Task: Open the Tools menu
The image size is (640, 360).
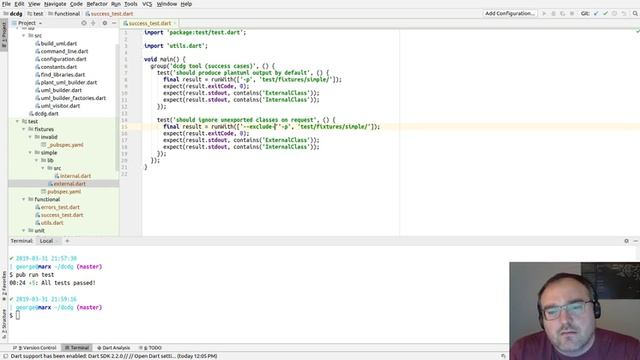Action: pyautogui.click(x=131, y=4)
